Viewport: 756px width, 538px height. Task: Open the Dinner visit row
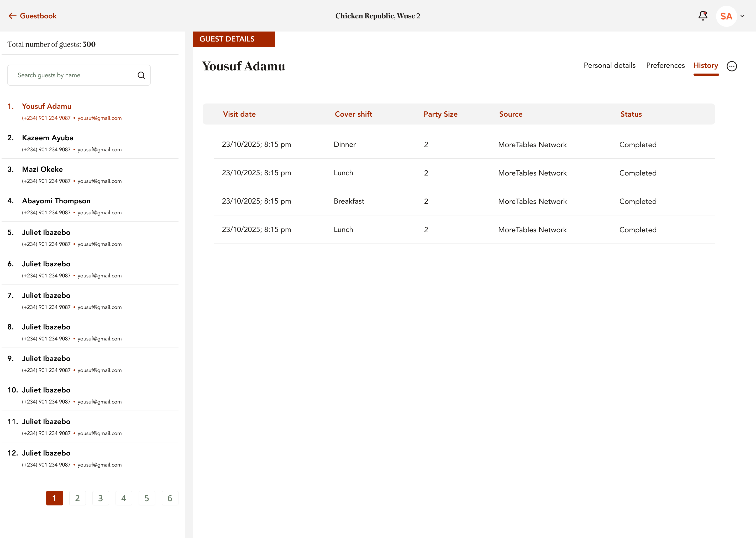[464, 144]
